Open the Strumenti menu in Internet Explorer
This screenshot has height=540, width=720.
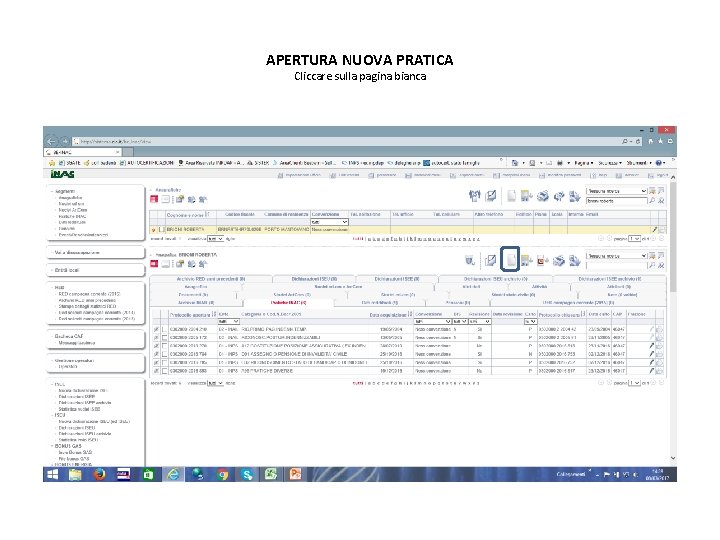(x=639, y=163)
